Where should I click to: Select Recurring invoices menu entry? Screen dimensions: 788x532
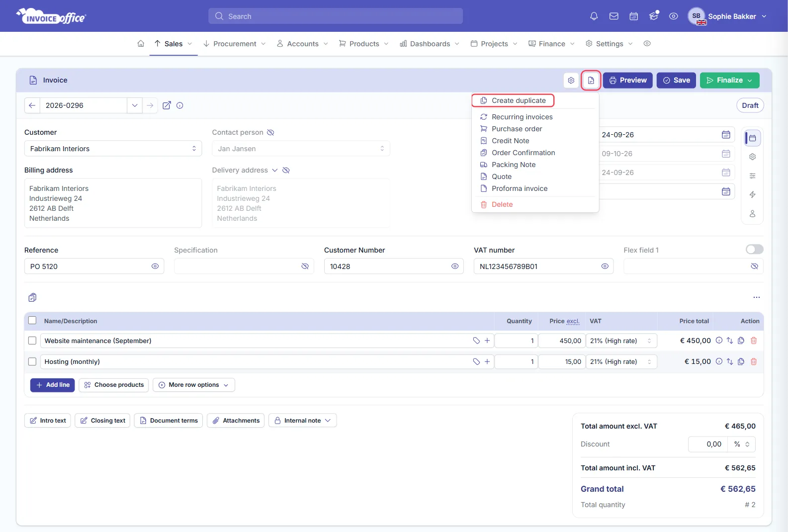tap(522, 117)
